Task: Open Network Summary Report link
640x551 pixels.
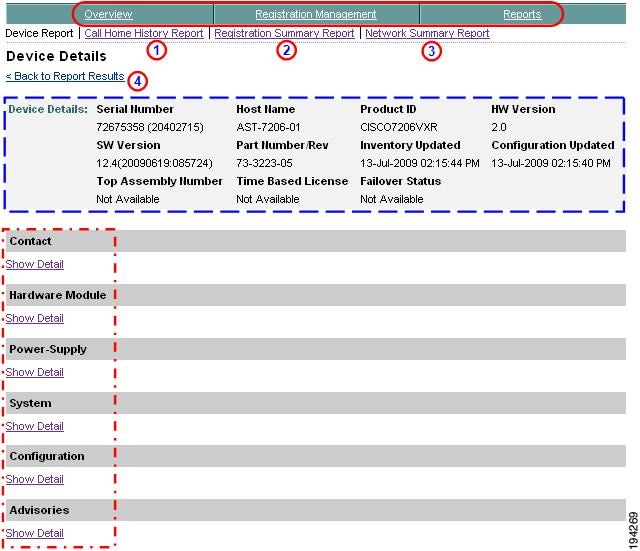Action: coord(427,33)
